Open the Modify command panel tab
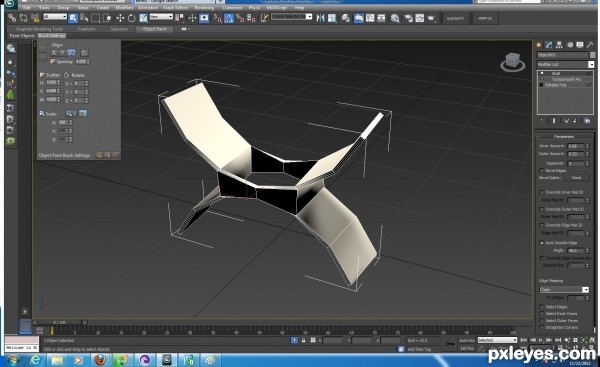 (x=549, y=45)
